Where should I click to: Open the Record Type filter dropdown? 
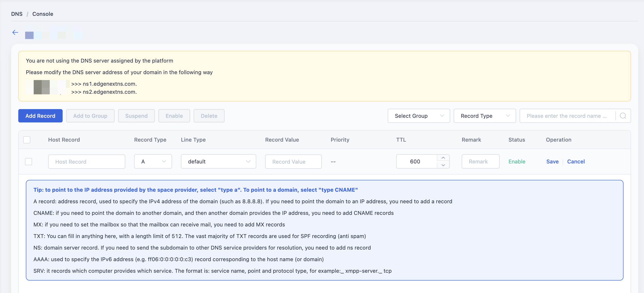(484, 116)
